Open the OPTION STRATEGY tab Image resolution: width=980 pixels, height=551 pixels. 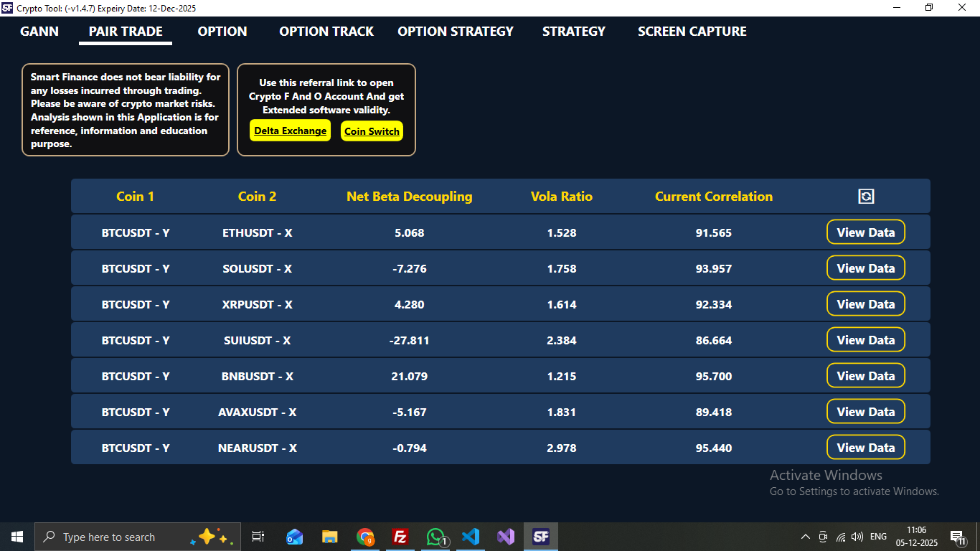[455, 31]
